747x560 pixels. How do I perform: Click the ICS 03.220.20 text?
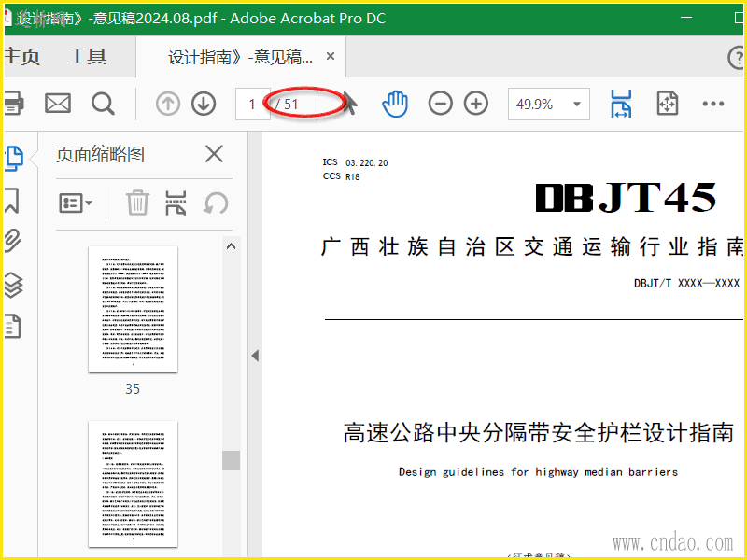click(x=356, y=162)
